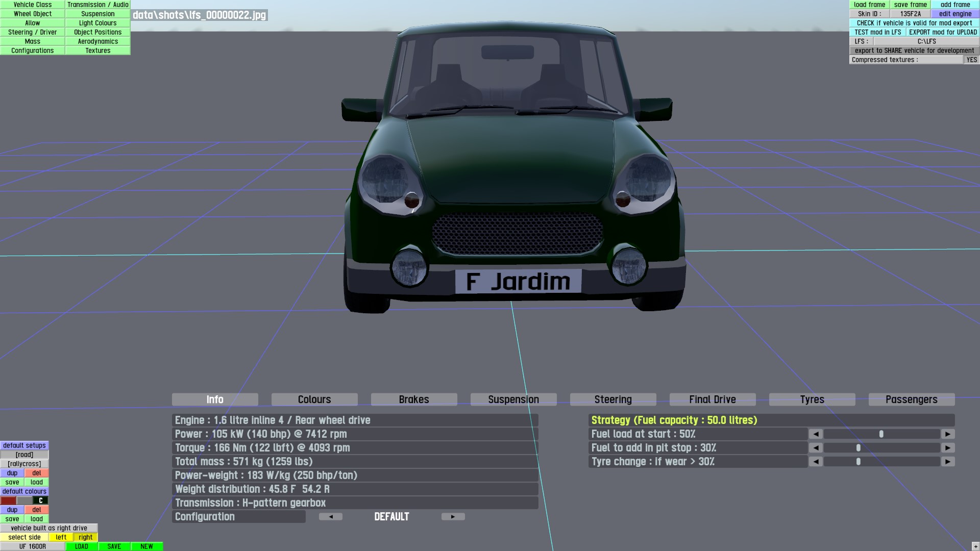Click right arrow for Tyre change wear
Viewport: 980px width, 551px height.
(x=948, y=462)
